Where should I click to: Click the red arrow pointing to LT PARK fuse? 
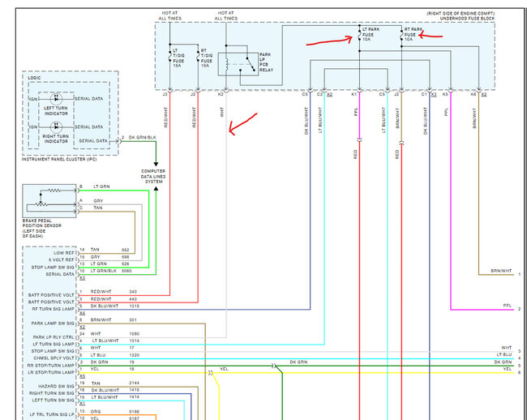tap(329, 41)
